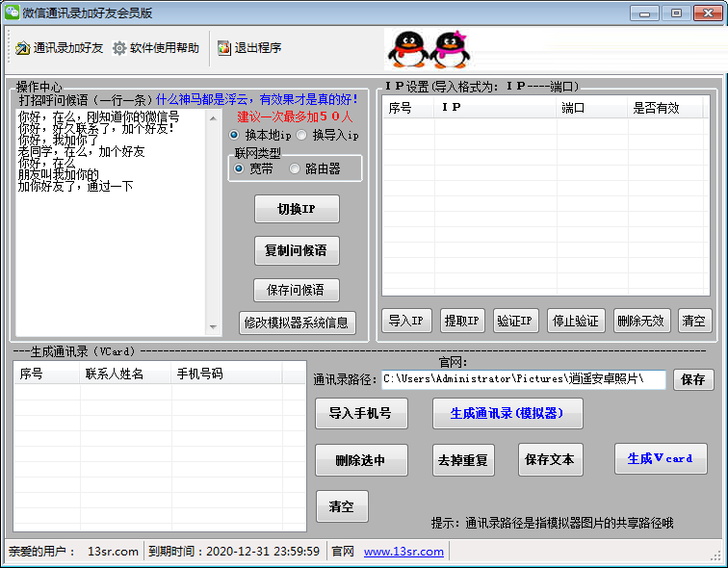Viewport: 728px width, 568px height.
Task: Click the 复制问候语 button
Action: [x=297, y=250]
